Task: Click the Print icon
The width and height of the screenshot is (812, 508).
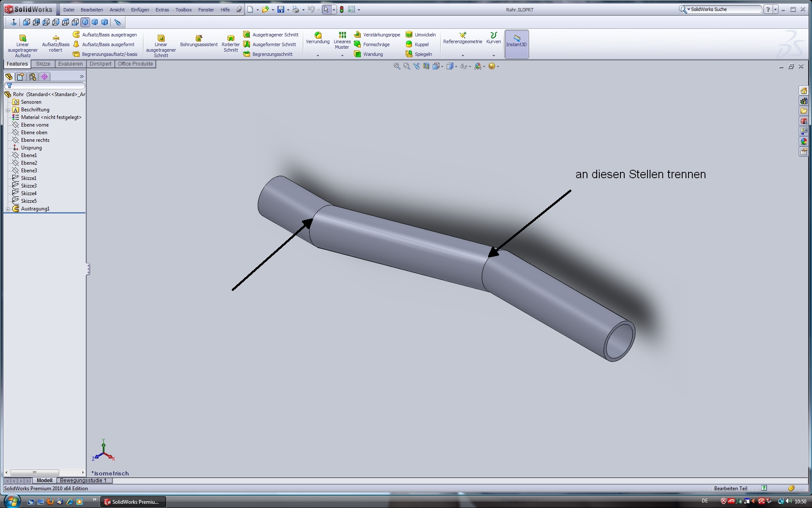Action: pos(296,10)
